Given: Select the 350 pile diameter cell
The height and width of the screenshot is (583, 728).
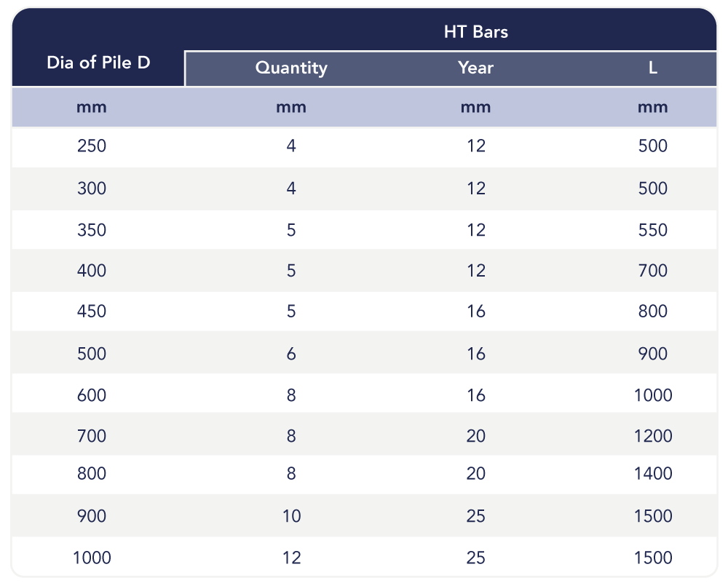Looking at the screenshot, I should pyautogui.click(x=92, y=230).
